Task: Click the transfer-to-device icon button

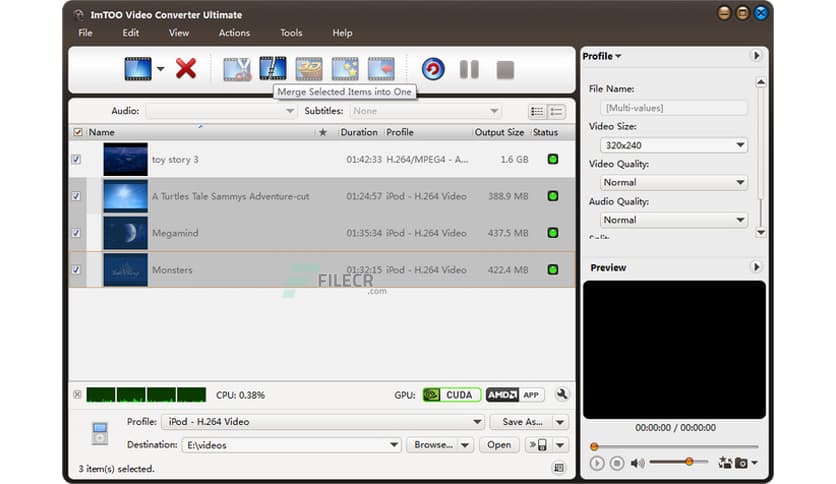Action: coord(538,445)
